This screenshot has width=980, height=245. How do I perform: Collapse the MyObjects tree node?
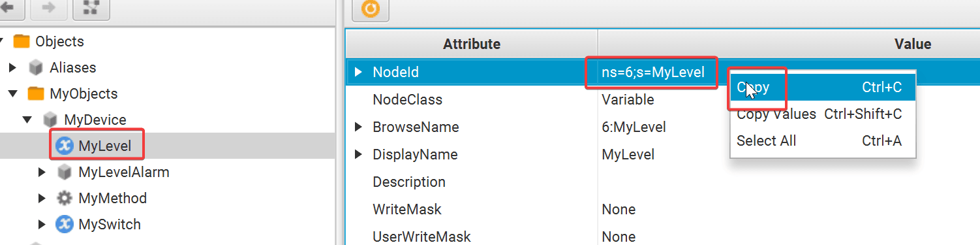tap(13, 94)
